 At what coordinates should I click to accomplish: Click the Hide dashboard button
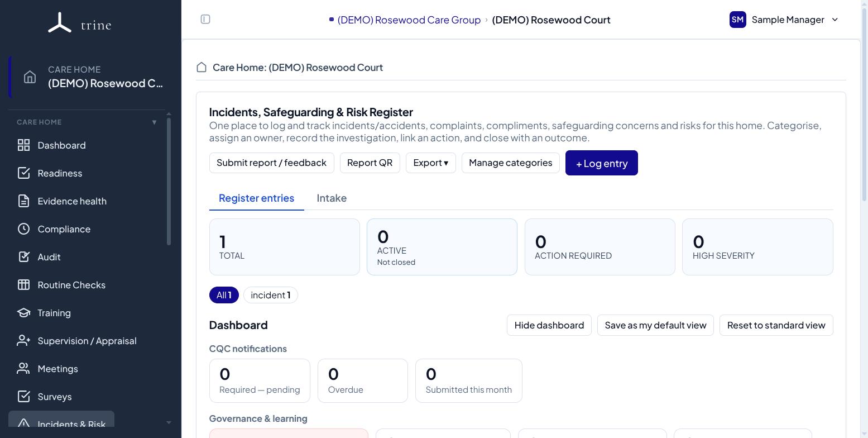tap(549, 325)
